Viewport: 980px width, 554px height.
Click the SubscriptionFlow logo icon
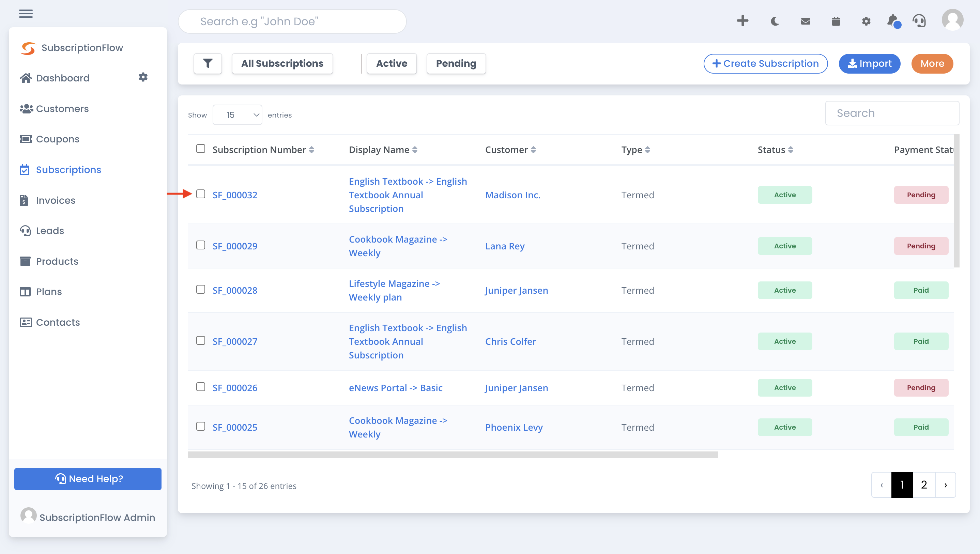[28, 48]
